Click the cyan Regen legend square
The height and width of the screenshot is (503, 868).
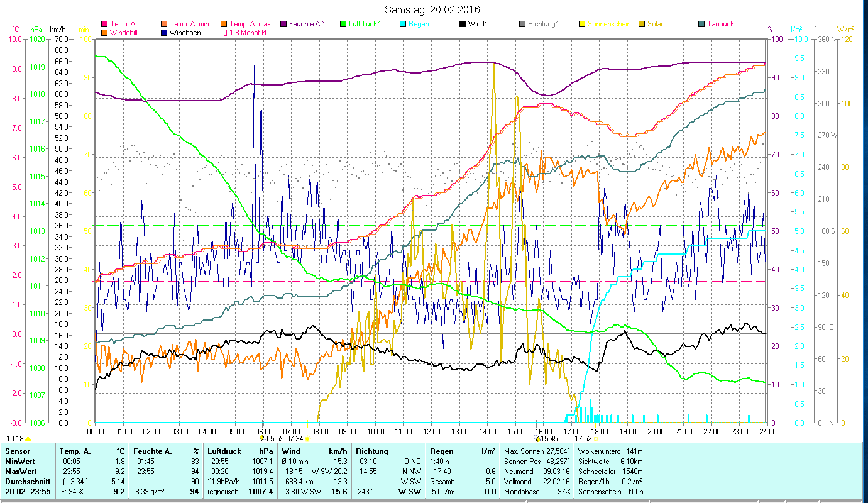403,24
